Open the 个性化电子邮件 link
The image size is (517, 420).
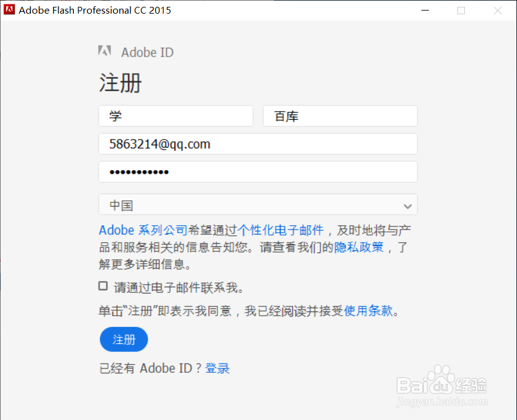(x=281, y=230)
